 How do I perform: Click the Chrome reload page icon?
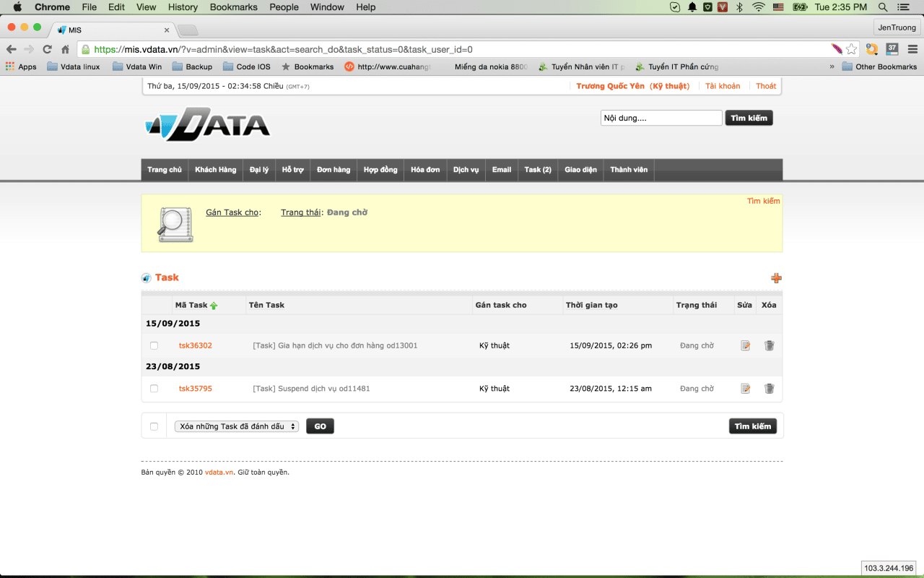pos(48,49)
